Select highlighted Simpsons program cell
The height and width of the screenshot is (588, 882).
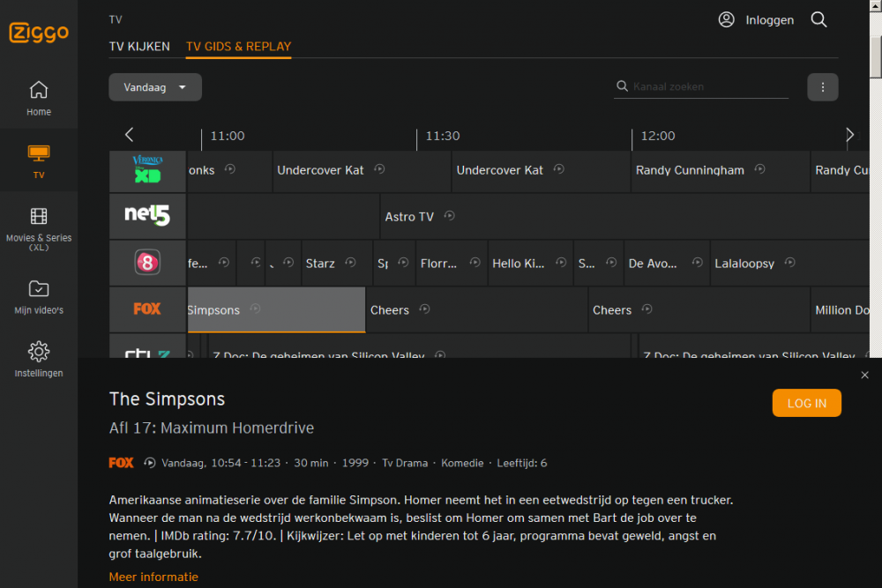point(276,309)
